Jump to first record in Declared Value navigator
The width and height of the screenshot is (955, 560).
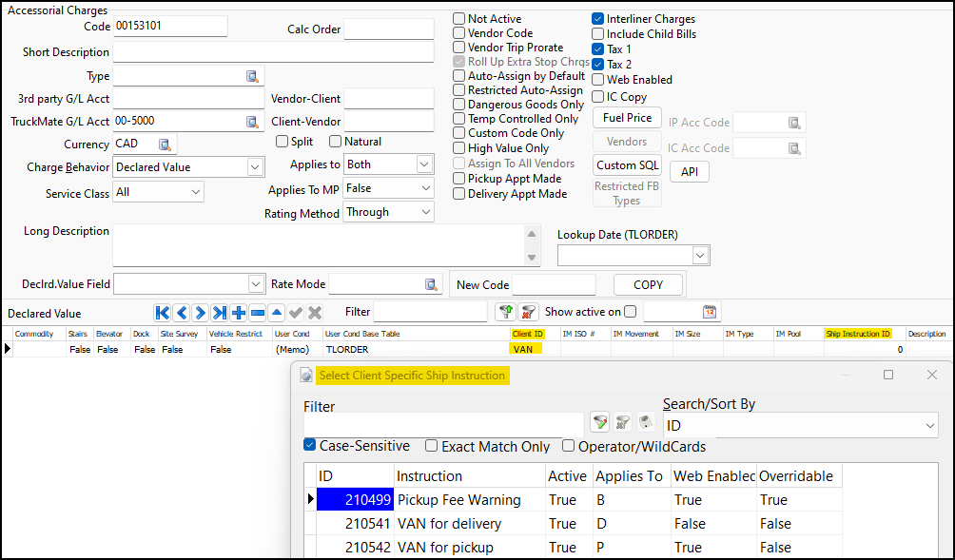pyautogui.click(x=163, y=313)
